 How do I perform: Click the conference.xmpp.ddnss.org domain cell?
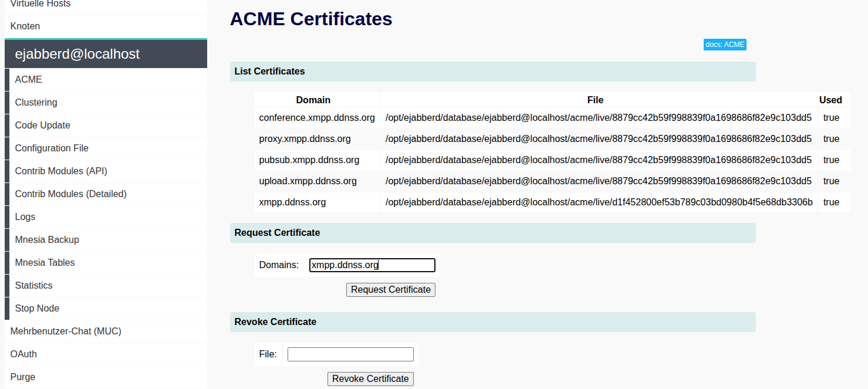(317, 118)
